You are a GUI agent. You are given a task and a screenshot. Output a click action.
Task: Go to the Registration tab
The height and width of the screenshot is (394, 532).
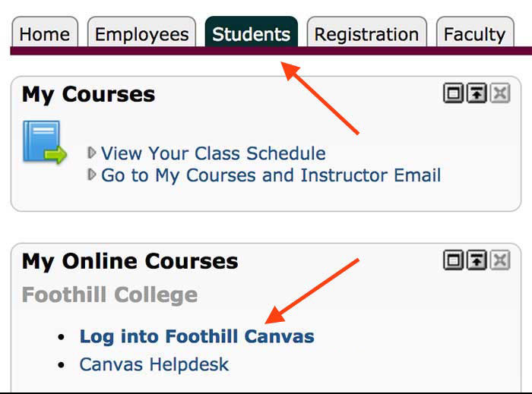[366, 34]
